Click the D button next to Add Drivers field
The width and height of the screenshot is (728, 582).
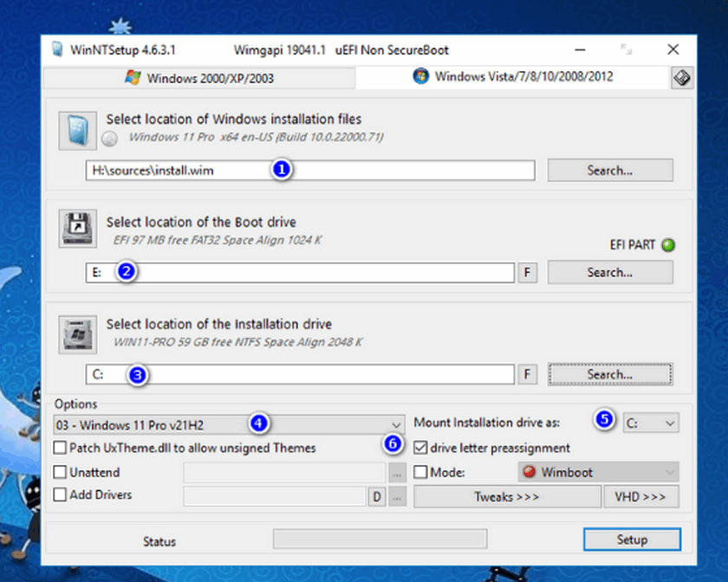point(376,497)
